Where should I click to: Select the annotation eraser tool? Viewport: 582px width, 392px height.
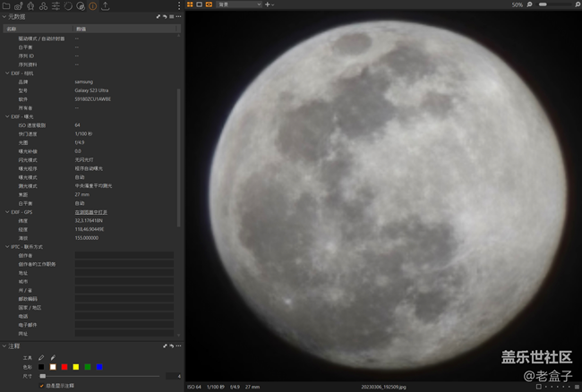tap(52, 357)
